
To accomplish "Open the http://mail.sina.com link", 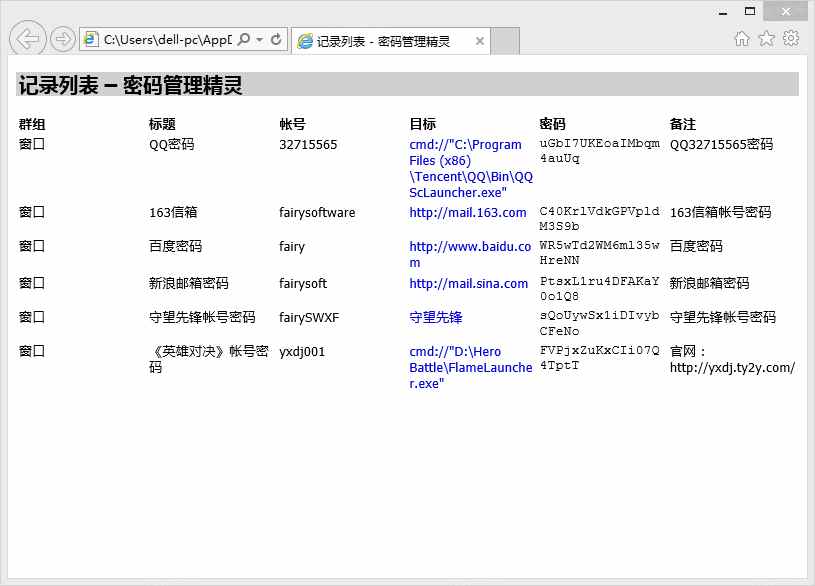I will [468, 283].
